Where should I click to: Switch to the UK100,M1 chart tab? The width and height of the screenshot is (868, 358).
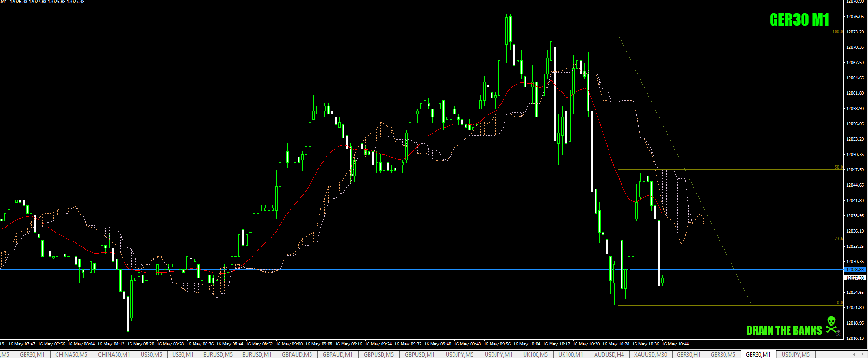click(x=570, y=355)
